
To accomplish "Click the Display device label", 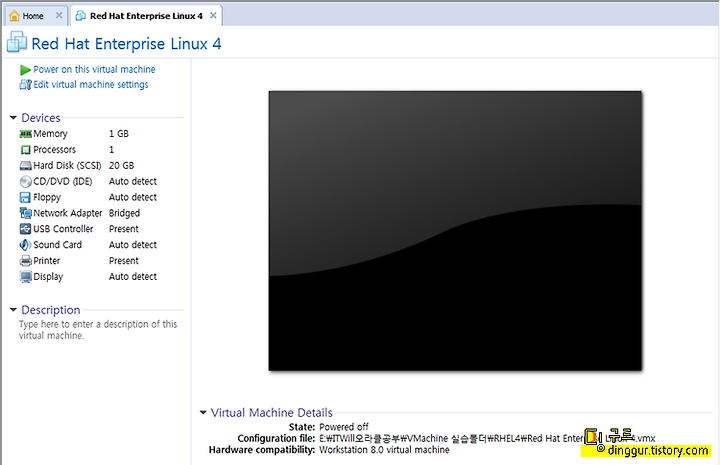I will point(48,277).
